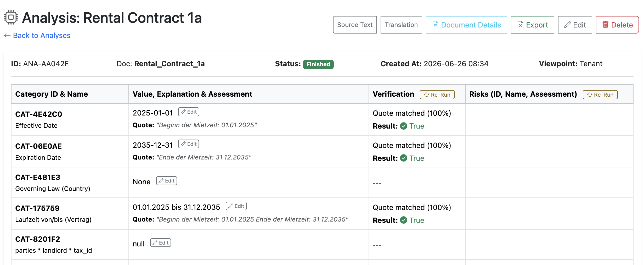Edit the Effective Date value 2025-01-01
Image resolution: width=644 pixels, height=265 pixels.
click(189, 112)
